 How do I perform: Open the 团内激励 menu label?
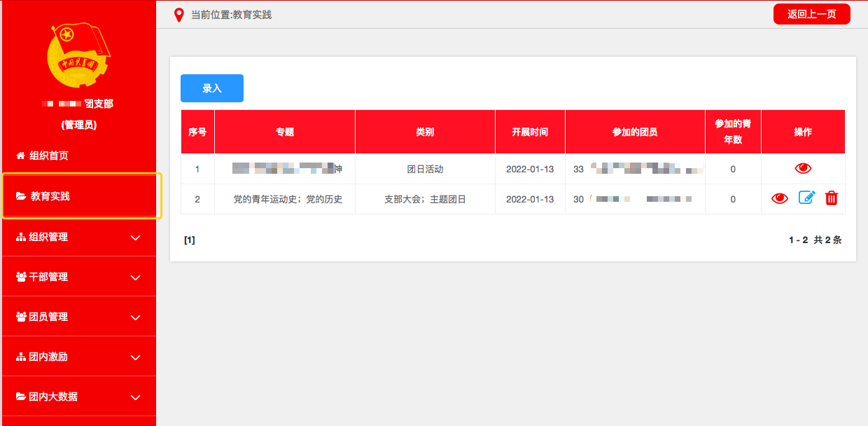coord(48,357)
